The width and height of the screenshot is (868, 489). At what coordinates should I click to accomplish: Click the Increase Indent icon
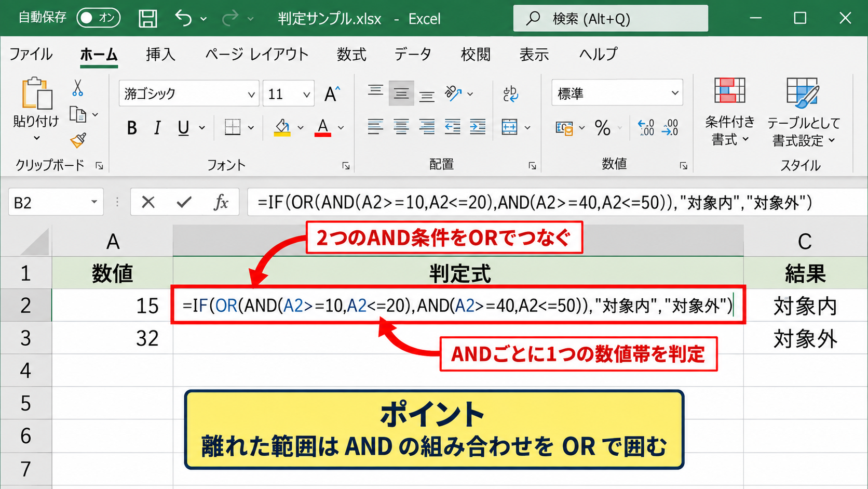pos(478,127)
